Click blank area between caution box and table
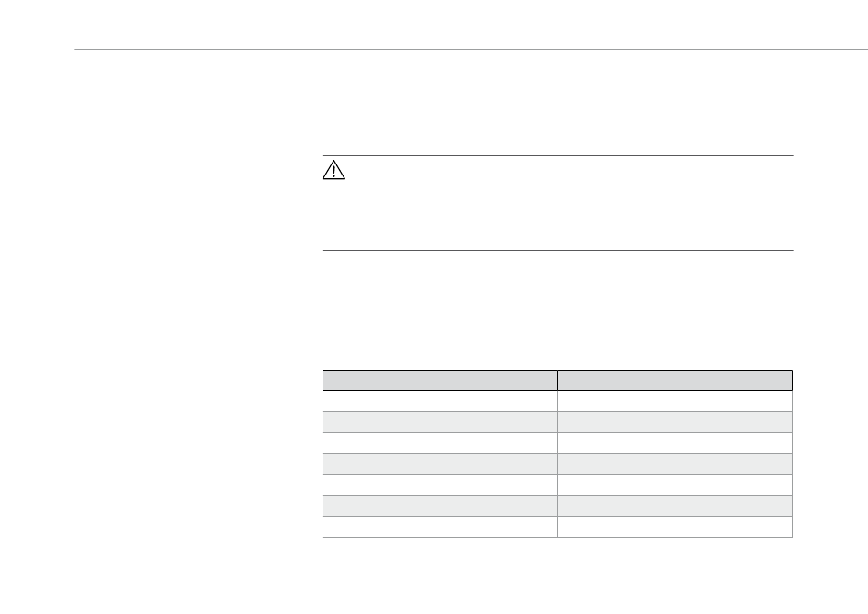Viewport: 868px width, 614px height. 558,311
